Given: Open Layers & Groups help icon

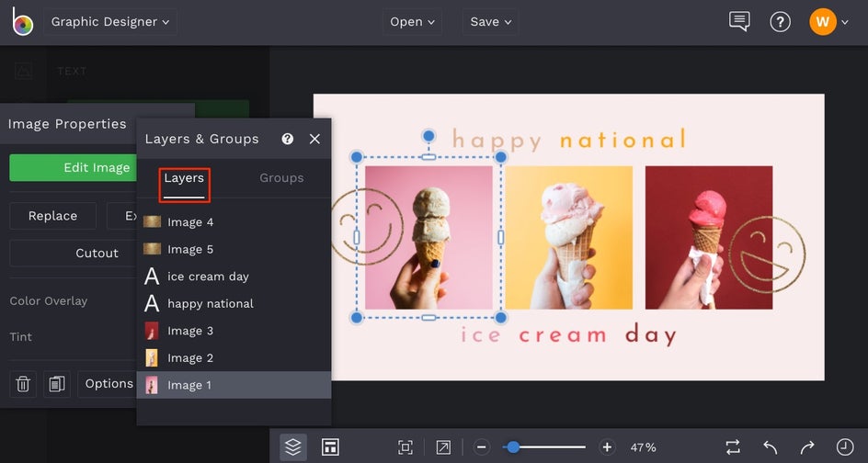Looking at the screenshot, I should tap(287, 139).
